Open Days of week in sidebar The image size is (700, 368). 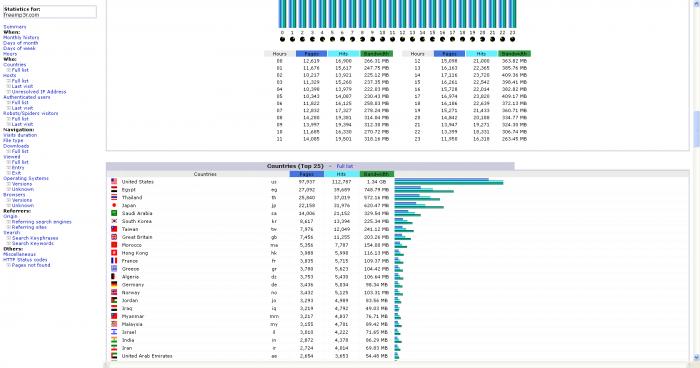click(x=19, y=48)
